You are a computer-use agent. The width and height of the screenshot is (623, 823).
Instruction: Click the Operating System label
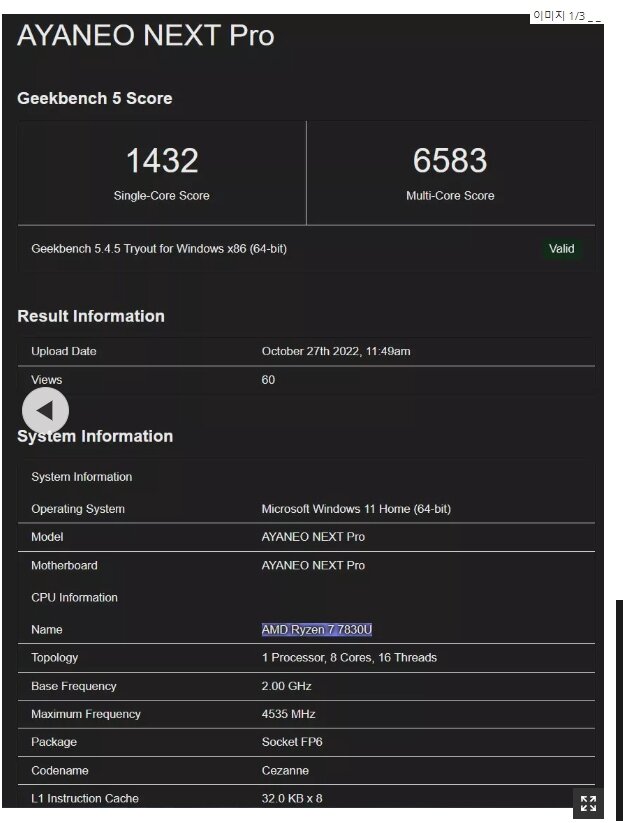(78, 509)
